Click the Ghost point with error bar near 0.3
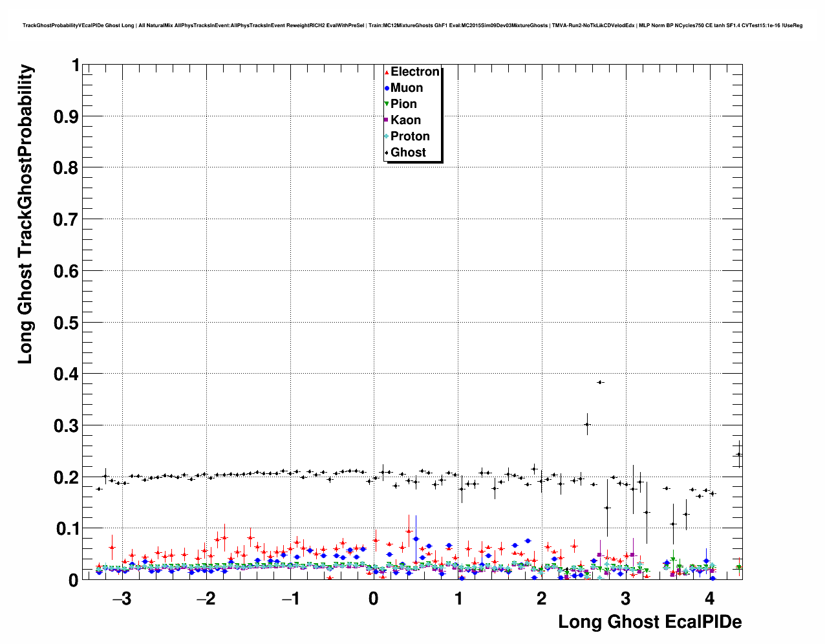 click(x=587, y=424)
